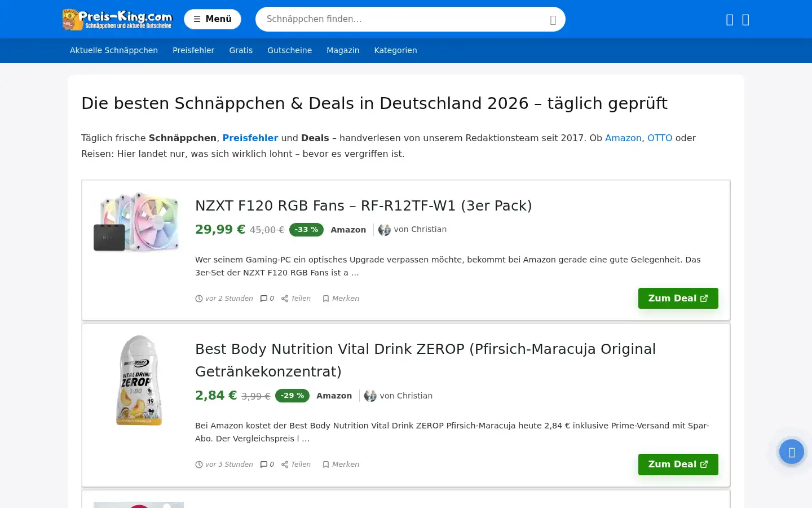This screenshot has height=508, width=812.
Task: Click clock icon next to 'vor 2 Stunden'
Action: coord(199,299)
